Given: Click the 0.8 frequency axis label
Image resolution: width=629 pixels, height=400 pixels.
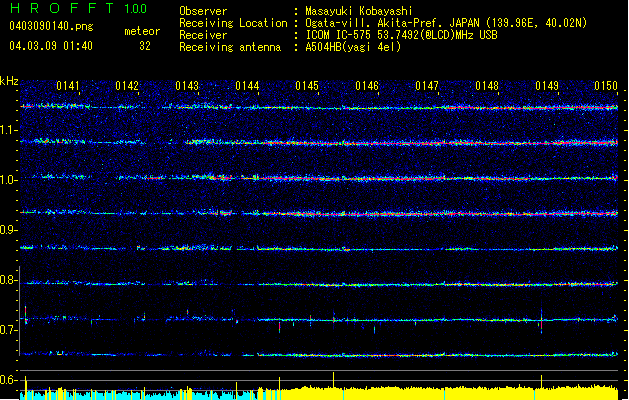Looking at the screenshot, I should (8, 280).
